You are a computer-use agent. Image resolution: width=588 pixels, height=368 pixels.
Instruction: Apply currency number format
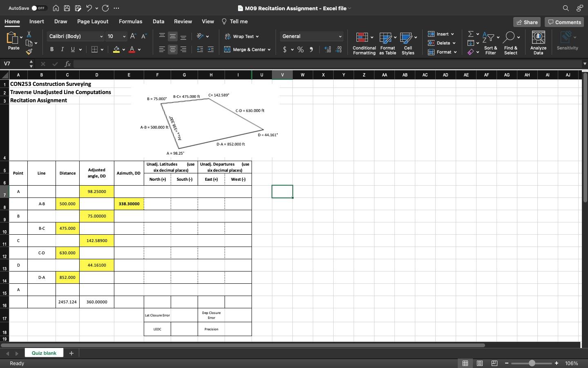285,49
